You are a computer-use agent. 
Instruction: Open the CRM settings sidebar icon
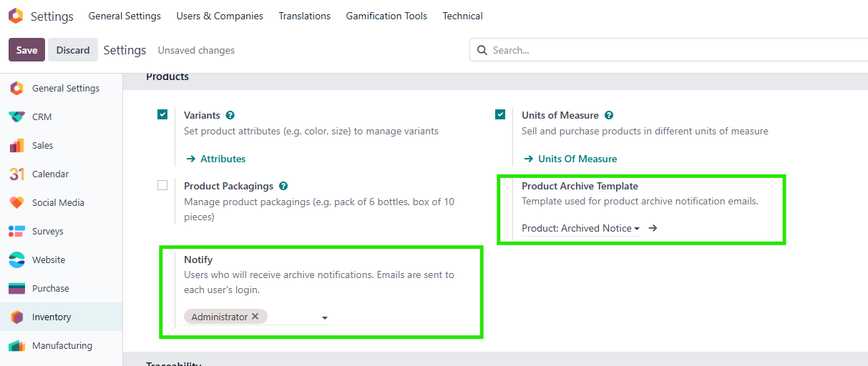[16, 117]
